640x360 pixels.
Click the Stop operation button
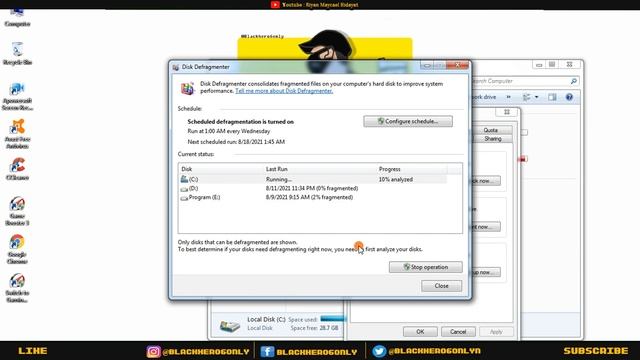pyautogui.click(x=426, y=267)
